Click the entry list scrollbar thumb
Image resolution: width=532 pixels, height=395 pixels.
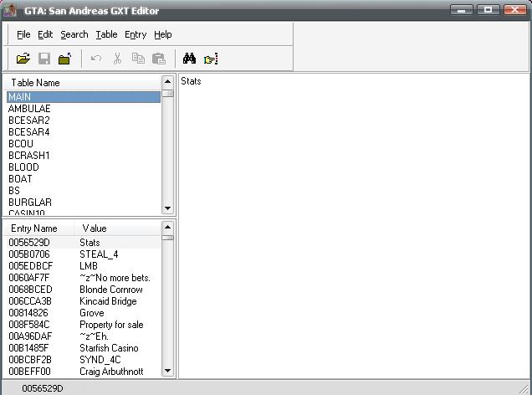[x=167, y=238]
